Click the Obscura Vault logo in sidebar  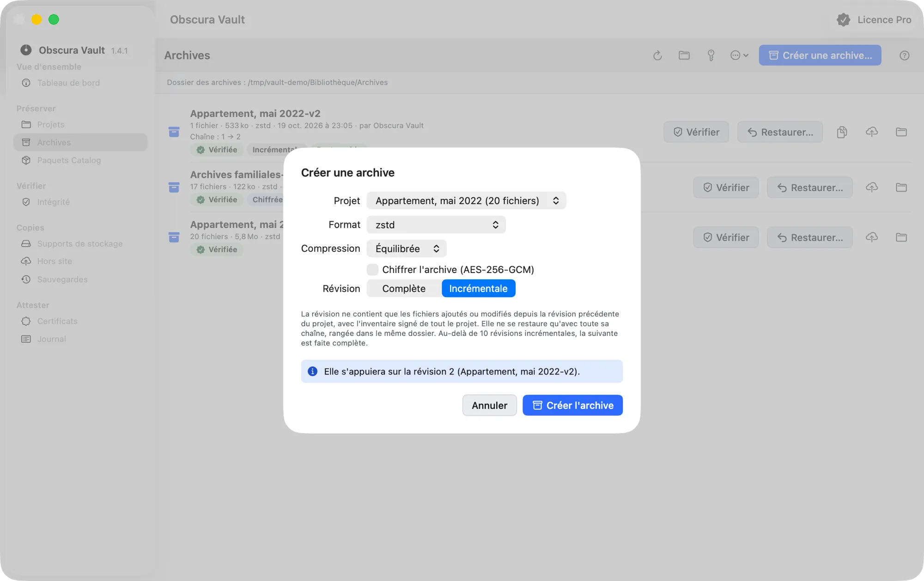point(26,50)
